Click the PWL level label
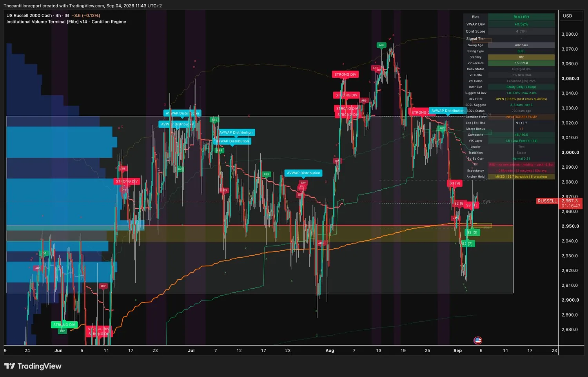Screen dimensions: 588x377 coord(487,202)
